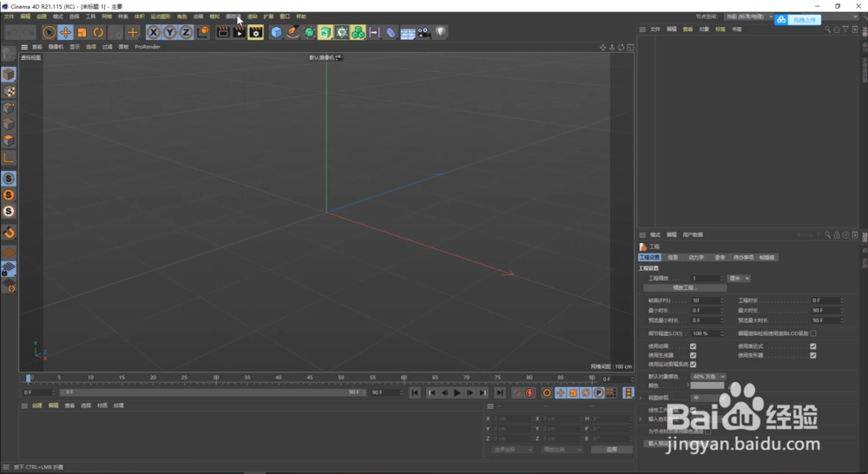Enable render LOD in editor checkbox
Screen dimensions: 868x474
click(x=812, y=333)
